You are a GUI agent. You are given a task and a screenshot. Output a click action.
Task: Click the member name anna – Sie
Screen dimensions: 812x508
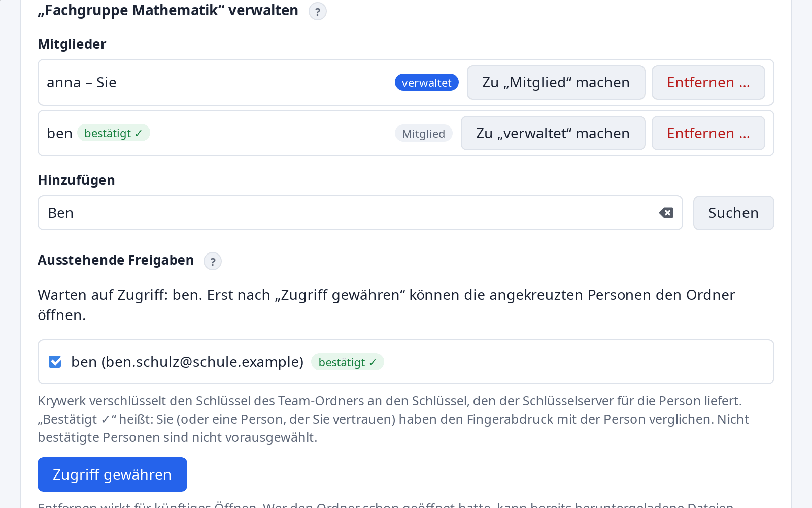[x=82, y=82]
